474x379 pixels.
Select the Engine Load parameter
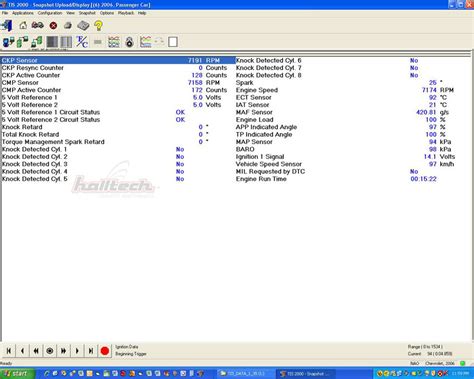353,120
